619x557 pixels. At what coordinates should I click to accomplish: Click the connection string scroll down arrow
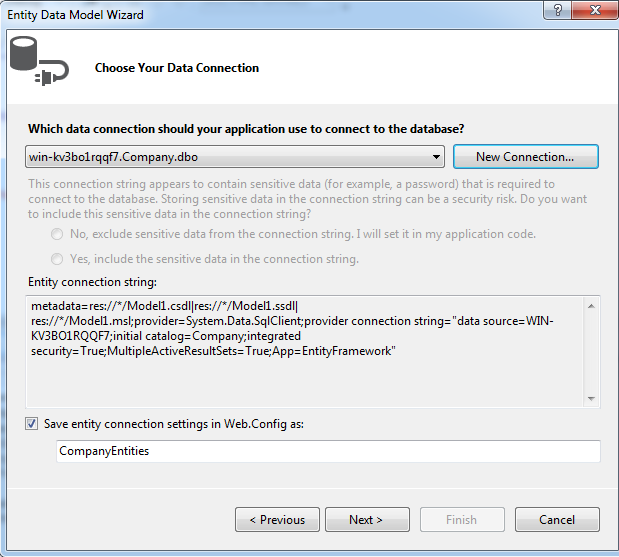(x=592, y=397)
